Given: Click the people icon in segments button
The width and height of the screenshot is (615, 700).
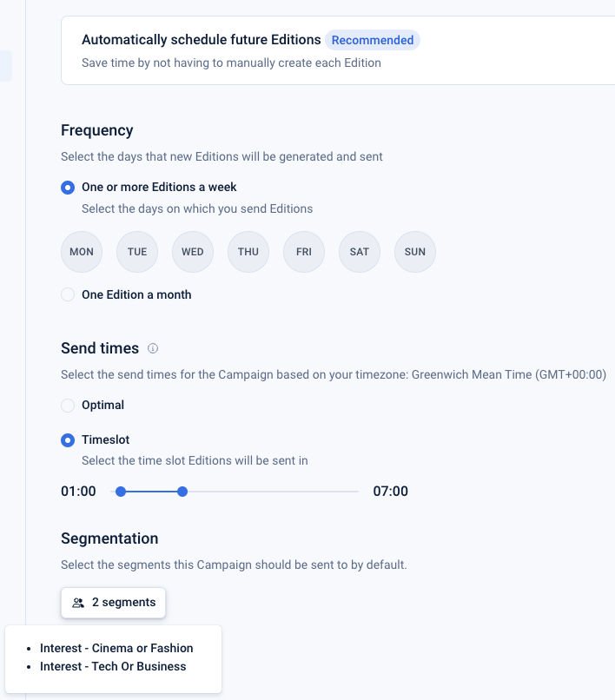Looking at the screenshot, I should (78, 603).
